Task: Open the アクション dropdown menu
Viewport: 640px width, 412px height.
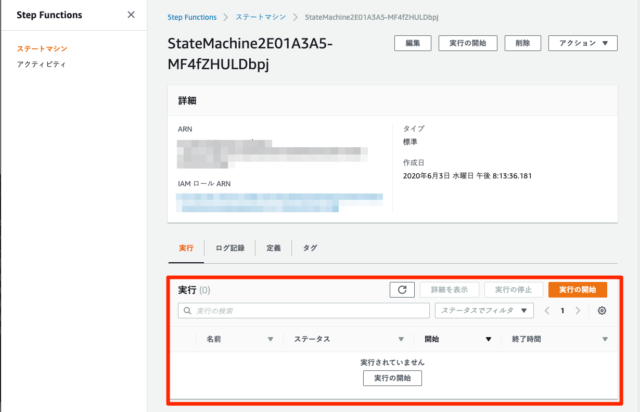Action: coord(583,43)
